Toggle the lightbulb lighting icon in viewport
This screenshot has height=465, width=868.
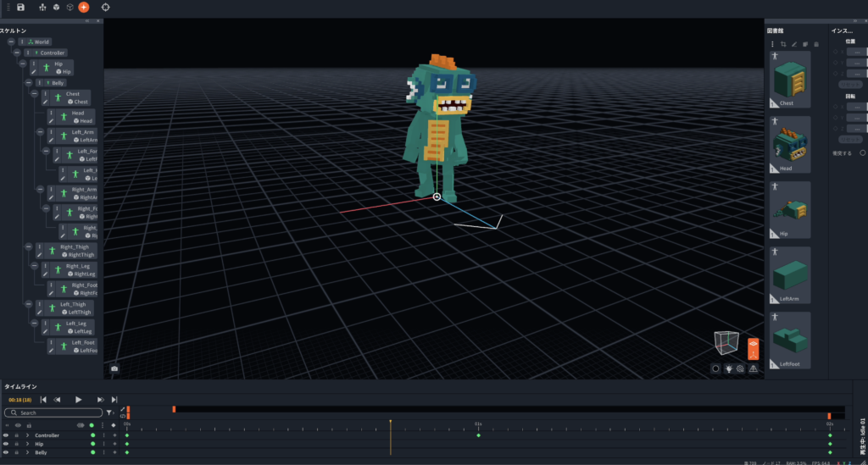point(727,368)
